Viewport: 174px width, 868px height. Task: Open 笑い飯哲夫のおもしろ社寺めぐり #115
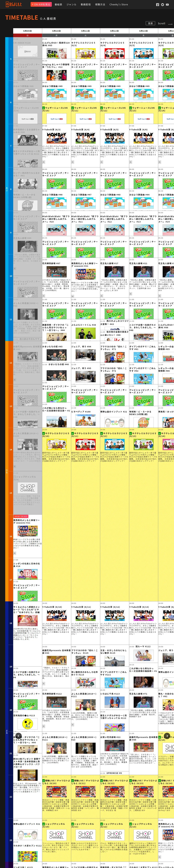[86, 678]
